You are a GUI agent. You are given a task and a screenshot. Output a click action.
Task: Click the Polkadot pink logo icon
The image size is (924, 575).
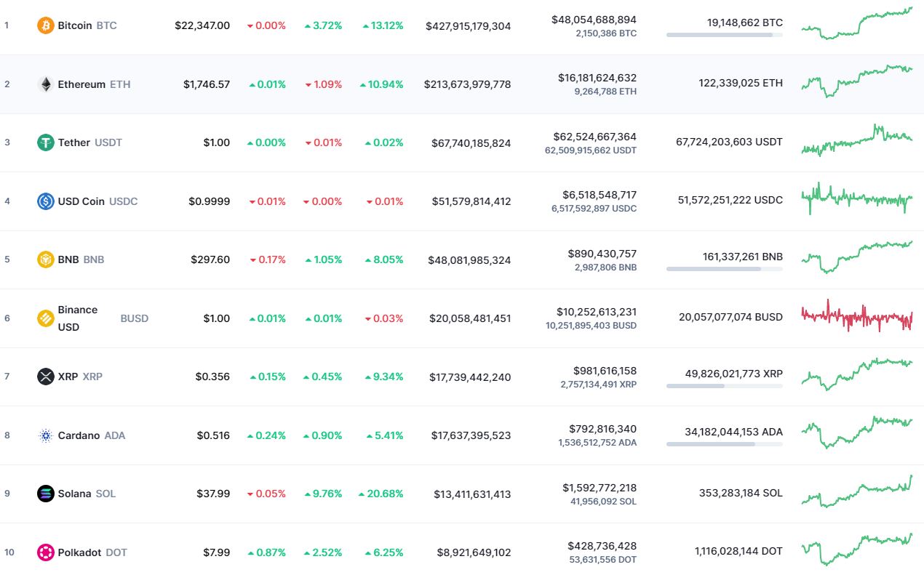[x=46, y=552]
